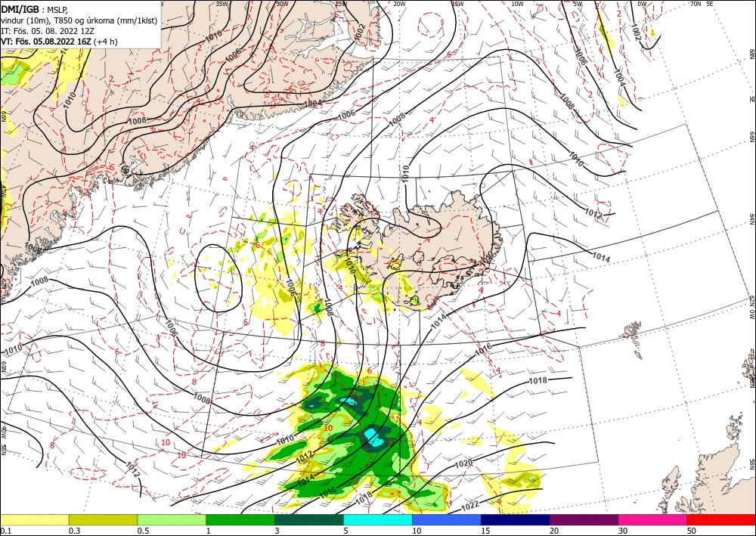Click the olive 0.3–0.5 mm legend swatch

pos(103,519)
